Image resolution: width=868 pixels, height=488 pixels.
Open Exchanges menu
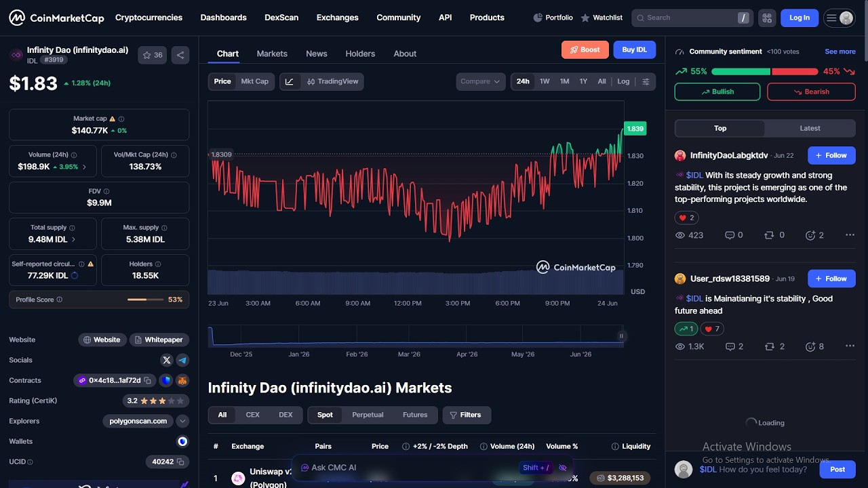337,18
